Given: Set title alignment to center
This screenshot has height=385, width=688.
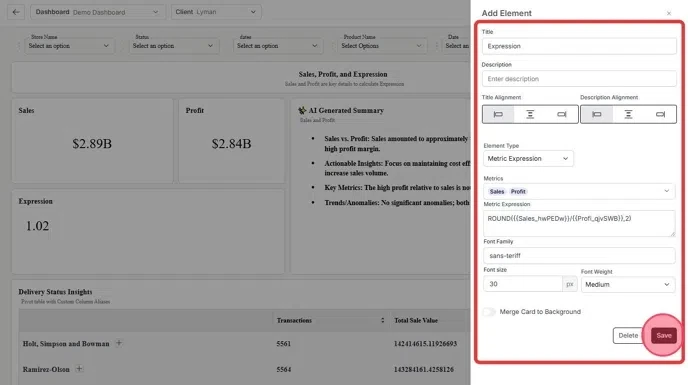Looking at the screenshot, I should click(x=530, y=115).
